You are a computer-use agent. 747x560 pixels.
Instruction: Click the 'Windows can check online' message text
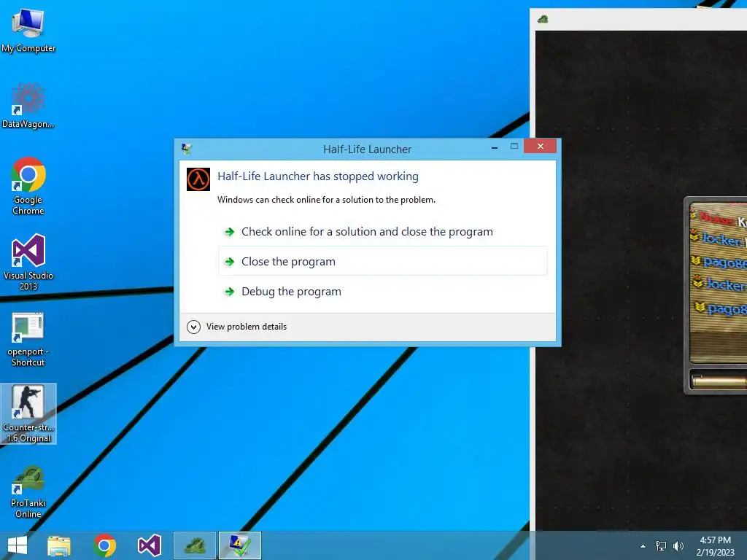pos(326,200)
